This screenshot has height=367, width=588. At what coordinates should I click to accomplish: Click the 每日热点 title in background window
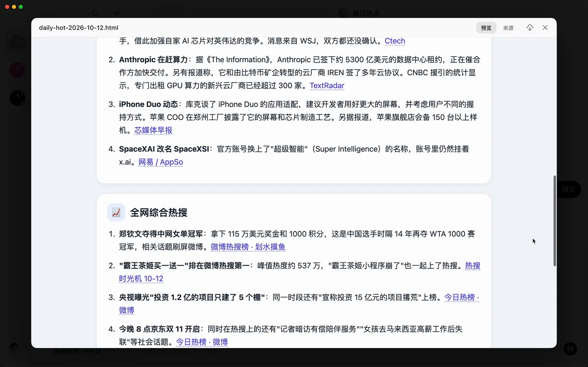366,13
